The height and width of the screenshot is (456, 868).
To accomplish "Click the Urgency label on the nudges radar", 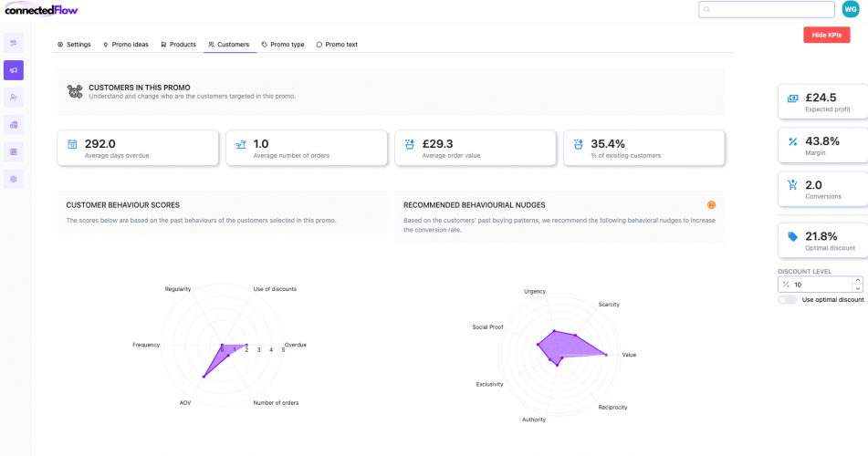I will pos(535,291).
